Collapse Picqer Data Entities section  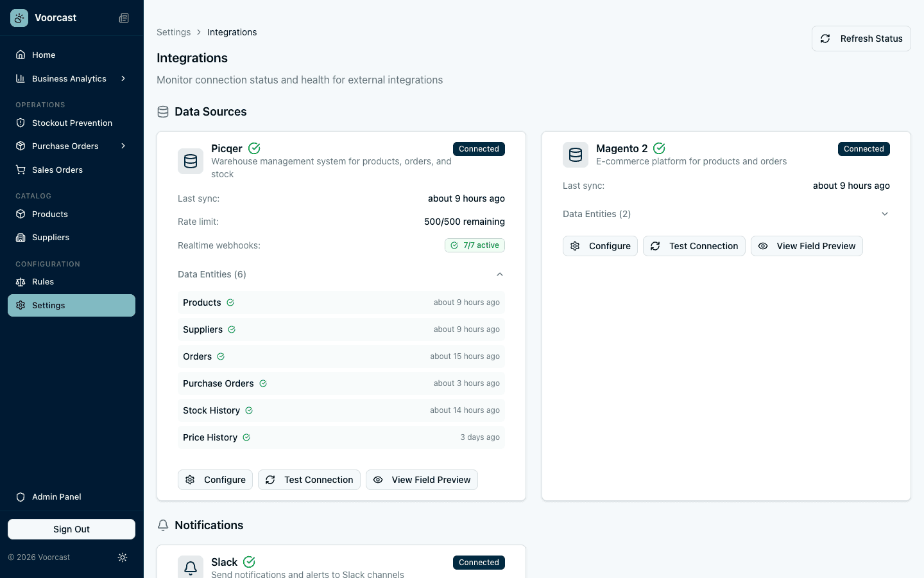[499, 274]
